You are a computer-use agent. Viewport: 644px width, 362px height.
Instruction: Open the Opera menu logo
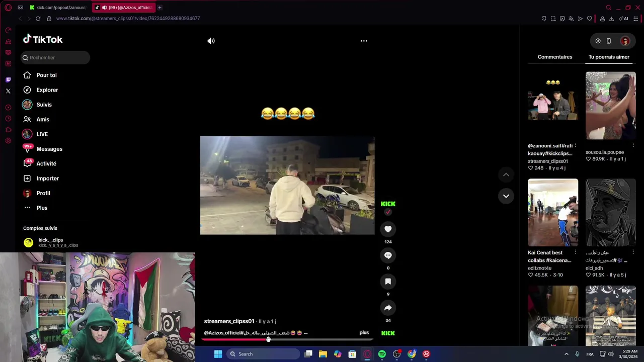coord(8,8)
